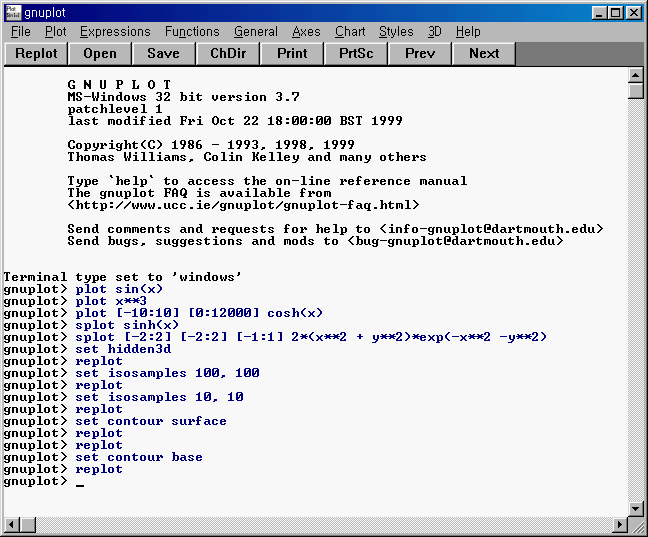648x537 pixels.
Task: Maximize the gnuplot window
Action: tap(615, 13)
